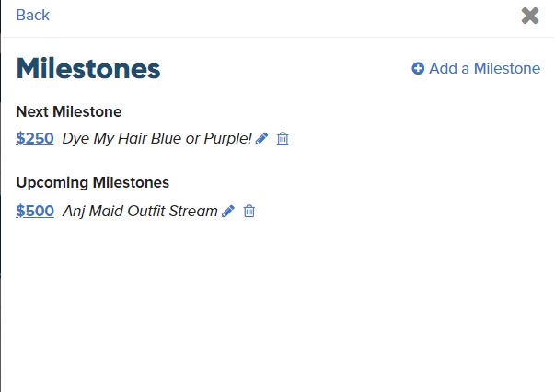
Task: Click the Milestones page heading
Action: (88, 68)
